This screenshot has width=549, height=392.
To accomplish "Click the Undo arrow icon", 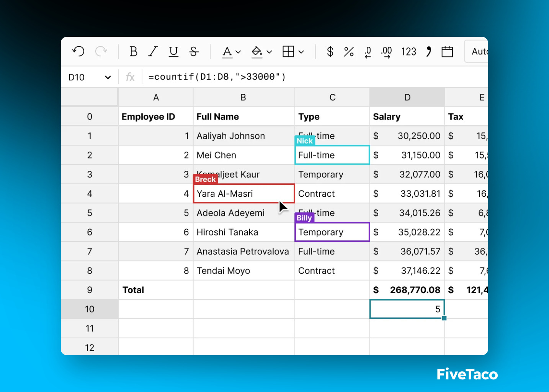I will click(78, 51).
